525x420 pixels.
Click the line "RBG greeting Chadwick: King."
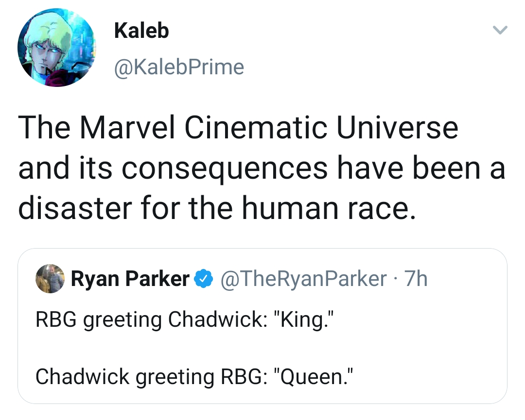(186, 319)
